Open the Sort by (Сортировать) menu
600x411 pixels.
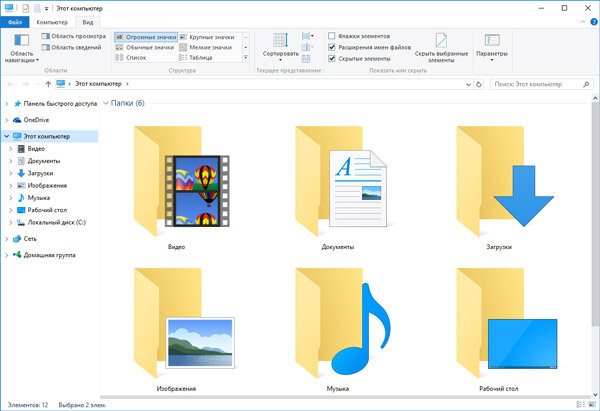click(280, 48)
